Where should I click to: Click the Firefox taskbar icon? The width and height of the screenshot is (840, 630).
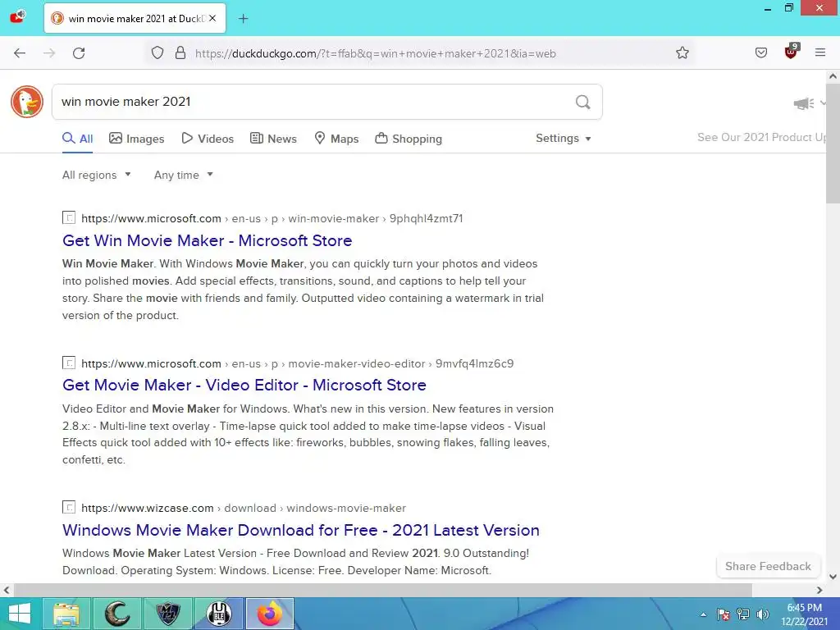tap(270, 614)
